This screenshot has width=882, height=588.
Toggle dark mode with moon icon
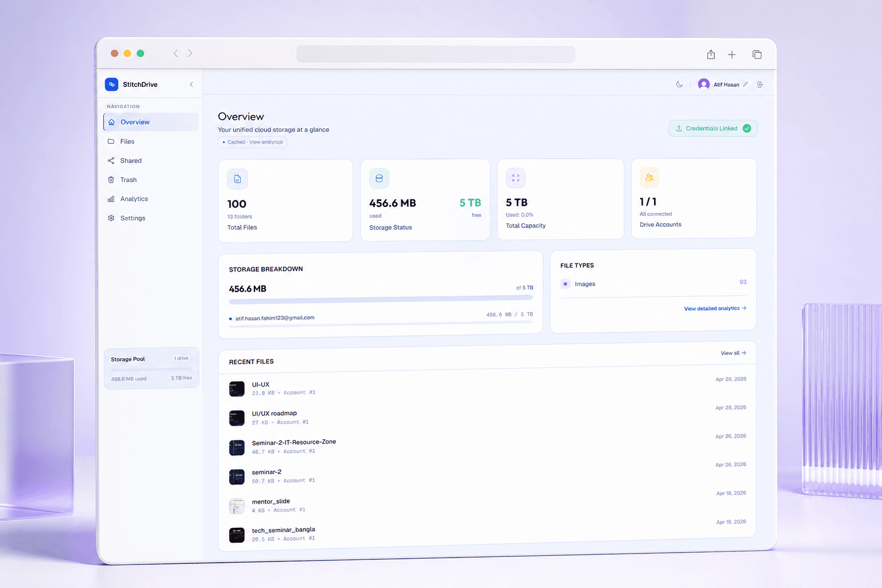(x=679, y=84)
